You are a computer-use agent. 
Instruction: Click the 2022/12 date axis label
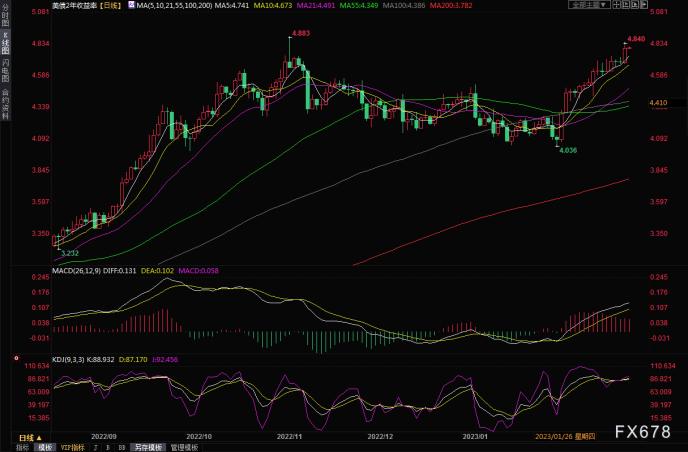tap(380, 436)
